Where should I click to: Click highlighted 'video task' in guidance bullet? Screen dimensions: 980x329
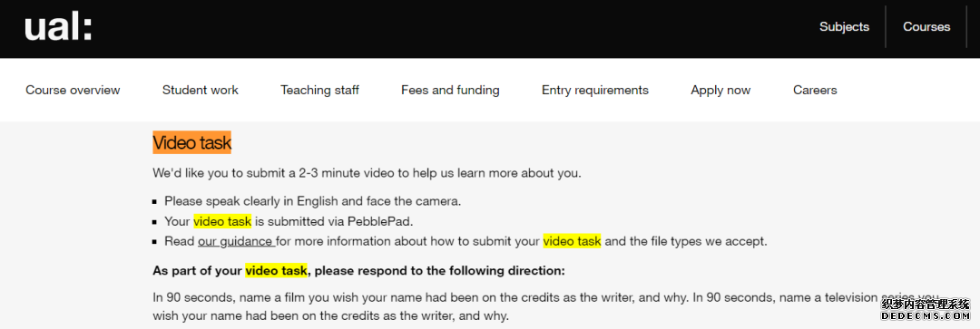(x=572, y=241)
